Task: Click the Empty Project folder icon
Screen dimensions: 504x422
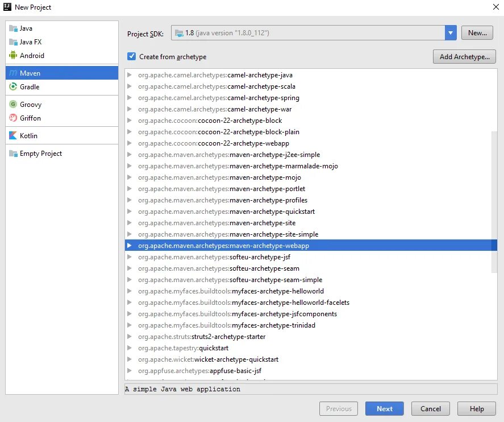Action: [x=13, y=154]
